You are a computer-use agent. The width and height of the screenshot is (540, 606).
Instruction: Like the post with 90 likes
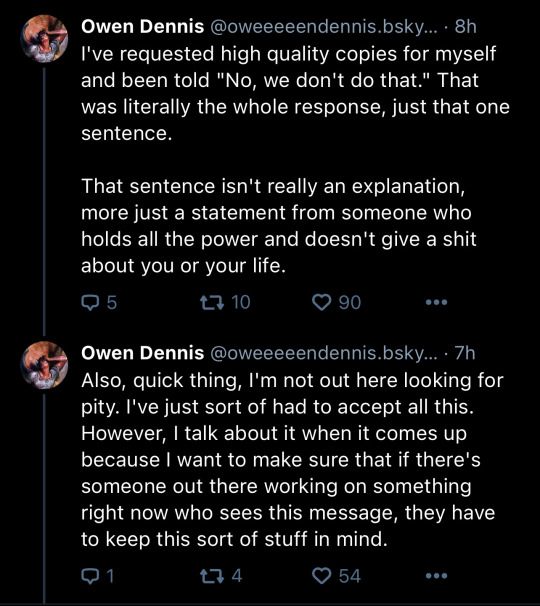tap(336, 302)
